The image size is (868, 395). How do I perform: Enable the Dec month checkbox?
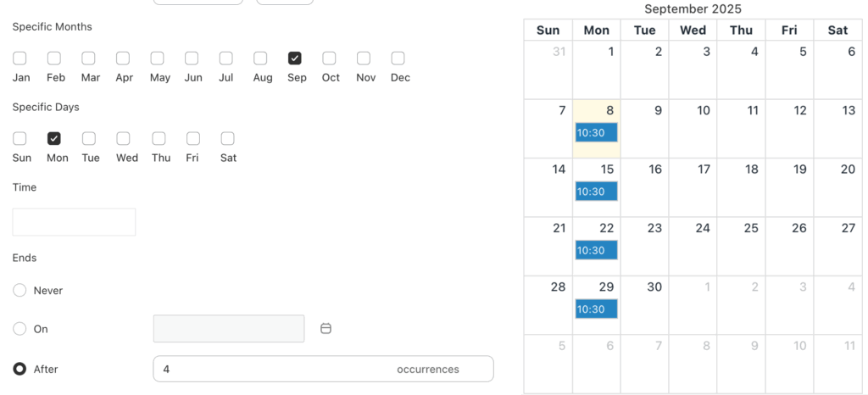398,58
